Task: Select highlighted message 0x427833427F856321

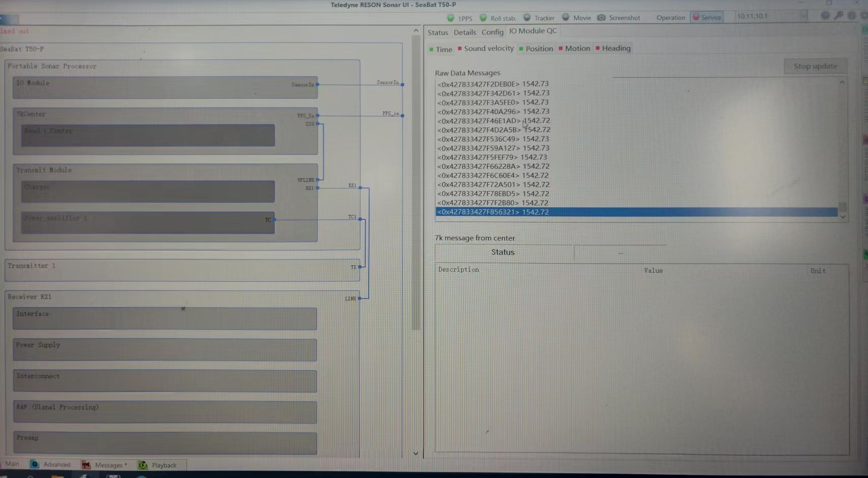Action: [x=636, y=212]
